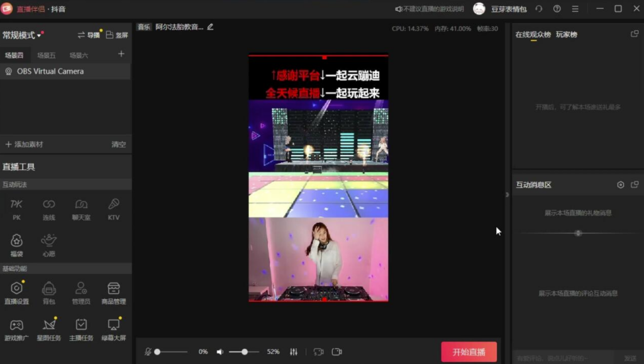644x364 pixels.
Task: Pop out the audience ranking panel
Action: pyautogui.click(x=635, y=34)
